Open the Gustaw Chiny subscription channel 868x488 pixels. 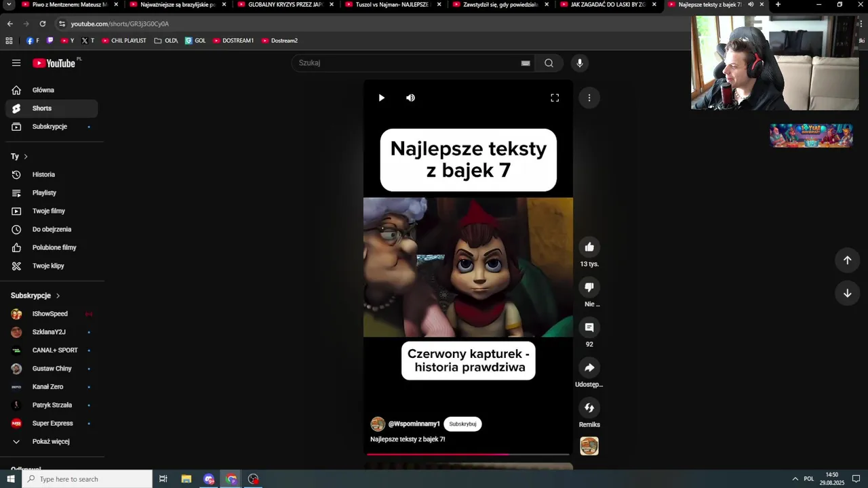52,369
